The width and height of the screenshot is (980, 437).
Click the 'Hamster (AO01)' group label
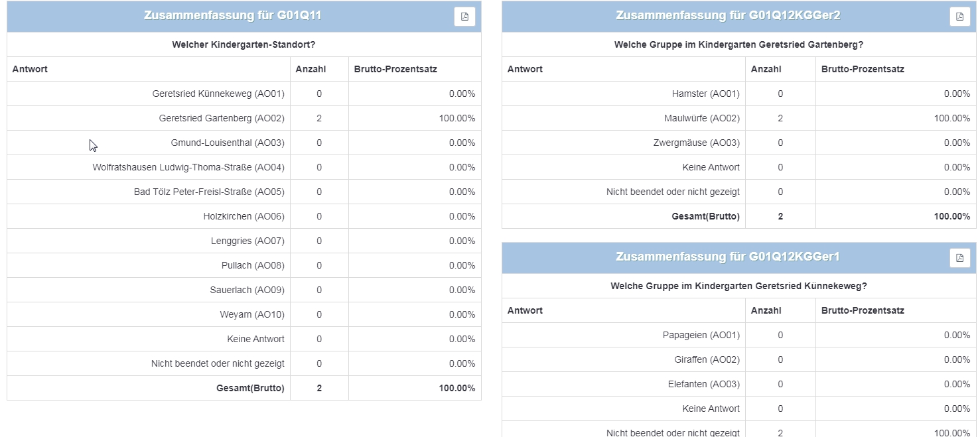705,94
